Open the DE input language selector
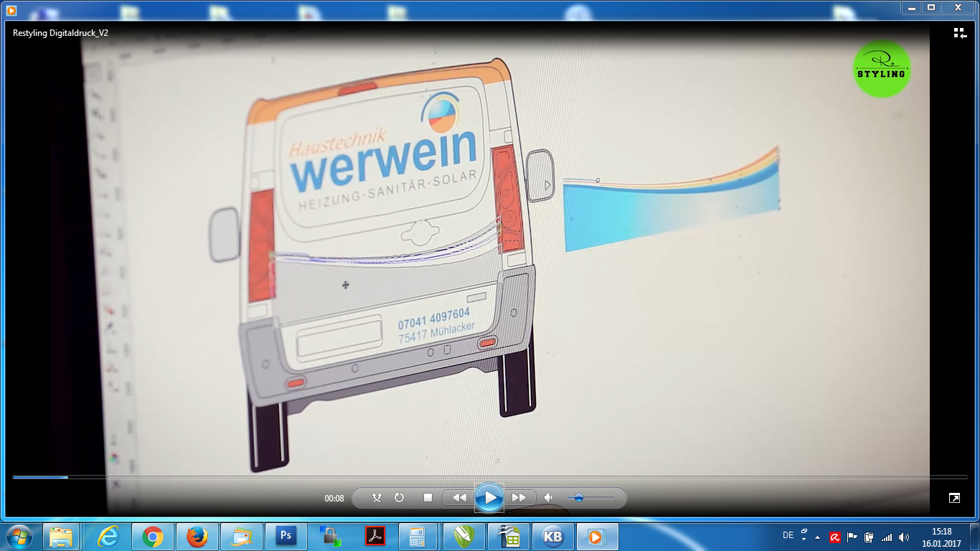 click(x=788, y=535)
